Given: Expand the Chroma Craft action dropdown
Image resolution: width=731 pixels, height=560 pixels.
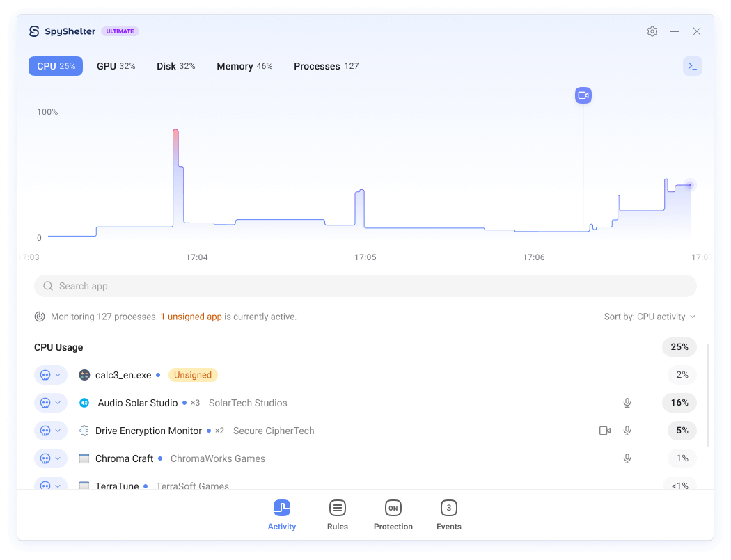Looking at the screenshot, I should click(51, 458).
